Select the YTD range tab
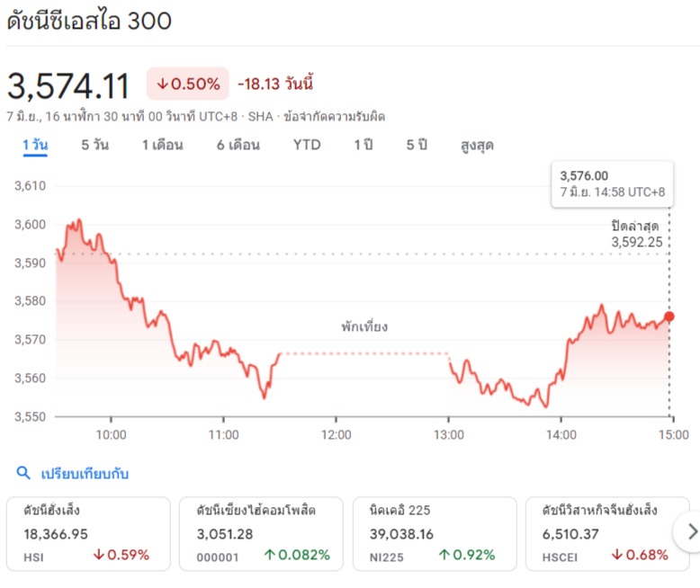This screenshot has width=700, height=588. click(307, 145)
